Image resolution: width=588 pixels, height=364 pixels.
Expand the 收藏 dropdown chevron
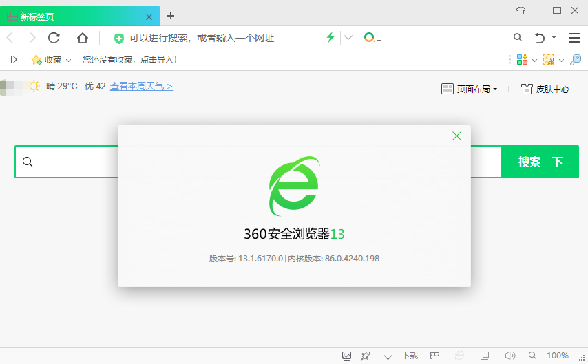[x=68, y=61]
